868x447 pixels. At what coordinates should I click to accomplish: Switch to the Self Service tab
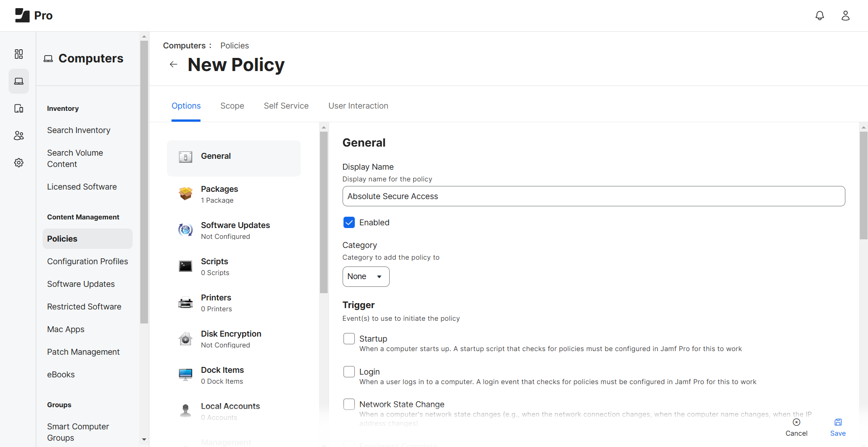[286, 106]
